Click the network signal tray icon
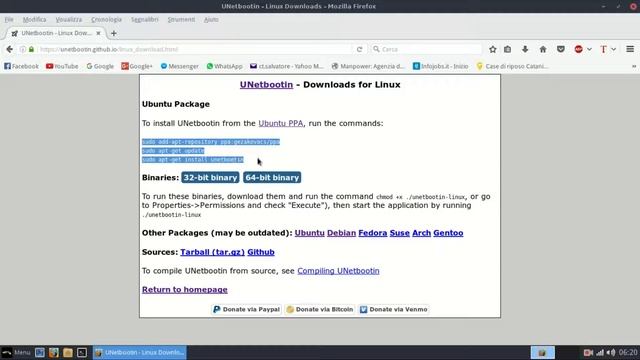640x360 pixels. (x=600, y=353)
